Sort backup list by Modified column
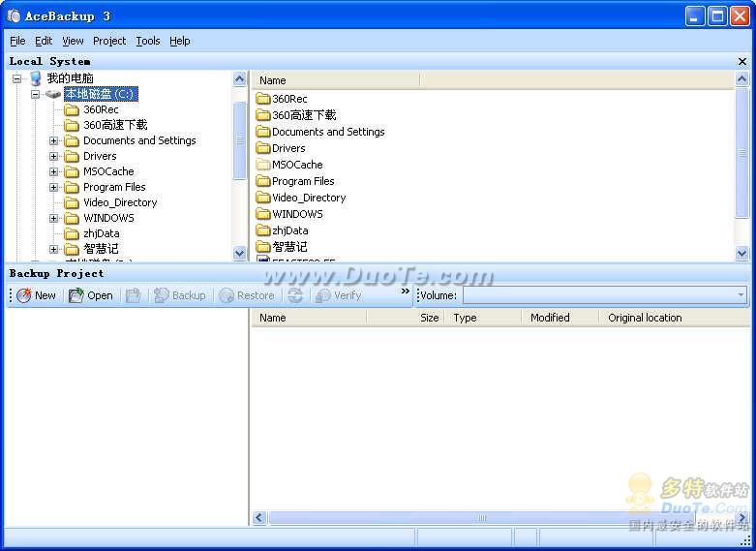Screen dimensions: 756x551 560,318
